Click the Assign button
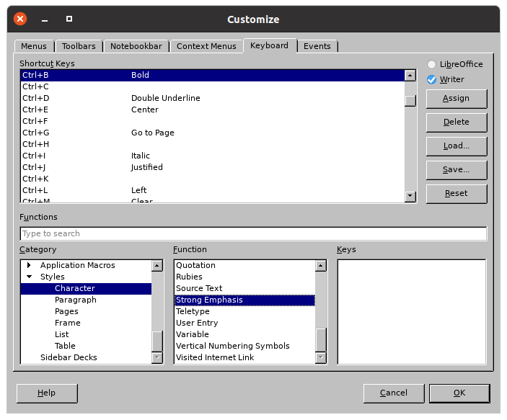 tap(457, 99)
